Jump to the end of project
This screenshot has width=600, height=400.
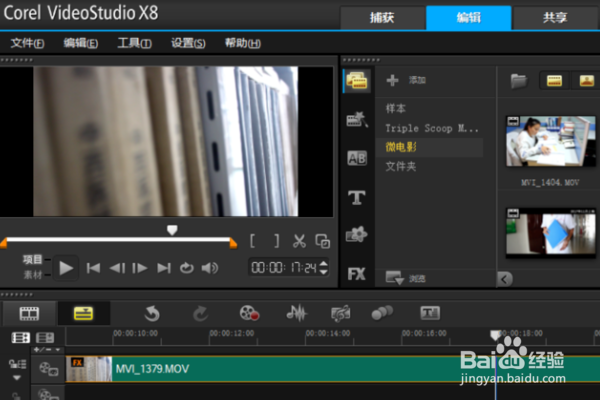(164, 268)
